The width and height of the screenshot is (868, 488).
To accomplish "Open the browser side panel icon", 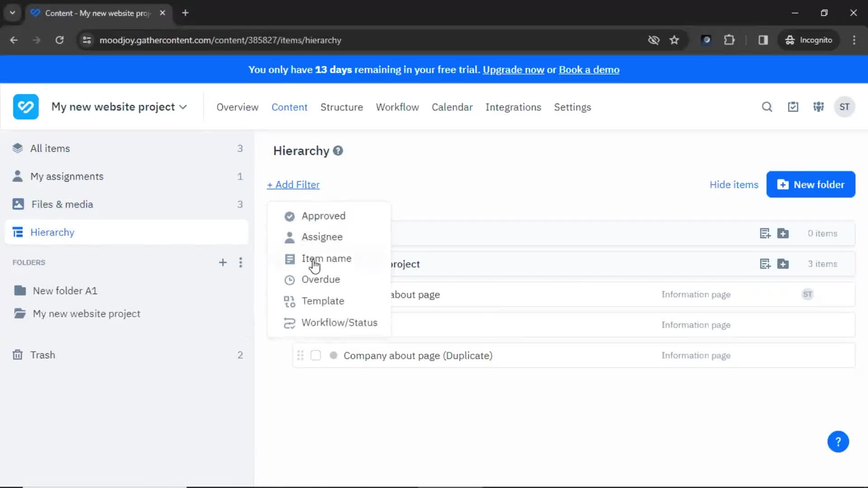I will pos(763,40).
